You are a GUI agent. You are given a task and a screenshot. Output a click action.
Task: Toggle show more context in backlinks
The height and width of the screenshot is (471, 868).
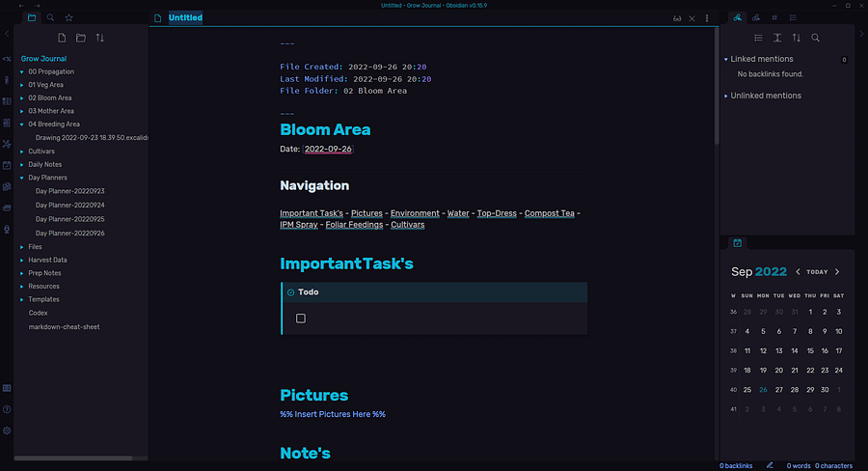777,38
